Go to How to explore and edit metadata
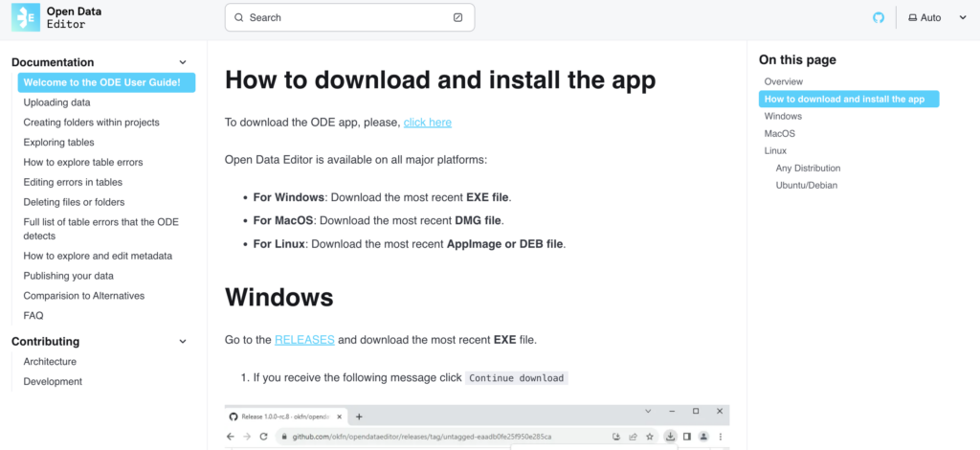 pyautogui.click(x=98, y=257)
